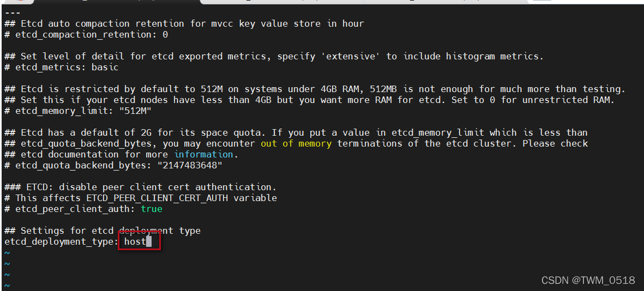Click the blue highlighted word "information"

tap(203, 154)
